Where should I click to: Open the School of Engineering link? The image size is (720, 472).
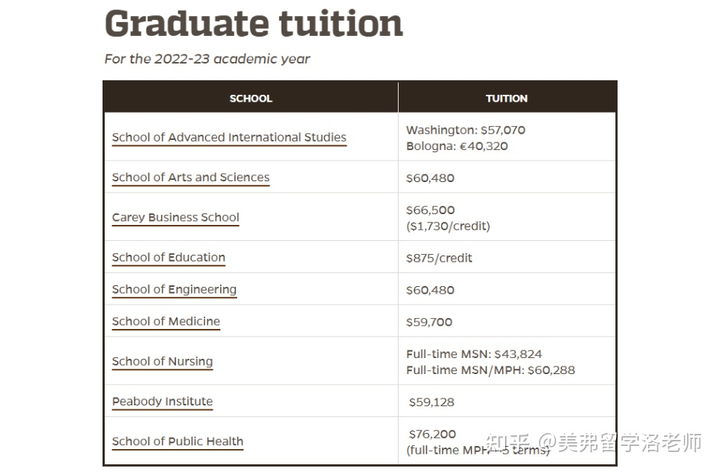(174, 289)
